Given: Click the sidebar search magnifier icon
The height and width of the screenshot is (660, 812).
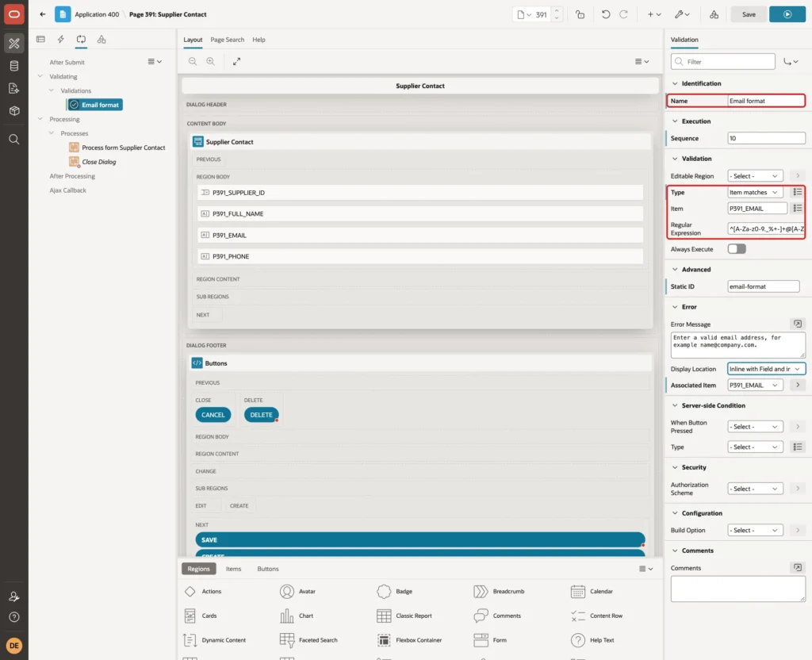Looking at the screenshot, I should [14, 140].
